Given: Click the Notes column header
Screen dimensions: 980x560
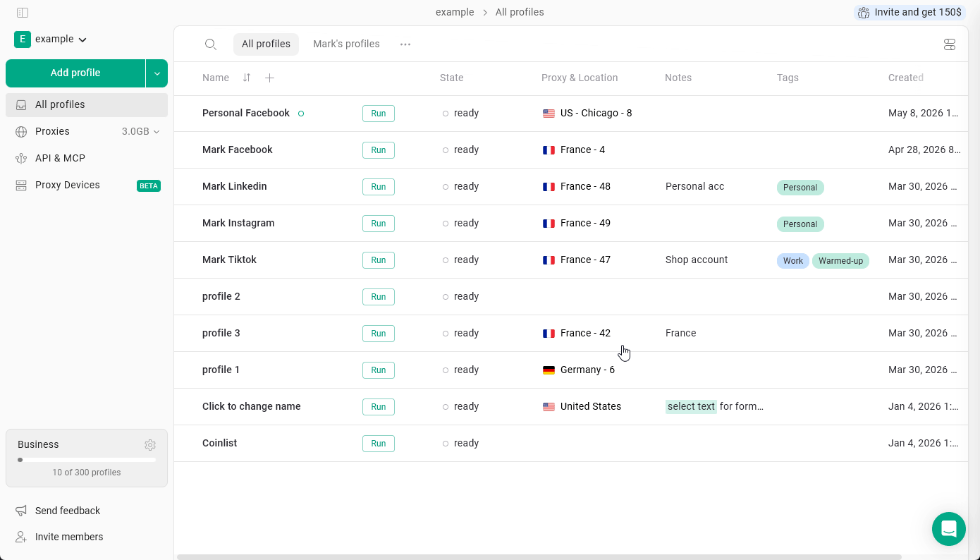Looking at the screenshot, I should 678,78.
